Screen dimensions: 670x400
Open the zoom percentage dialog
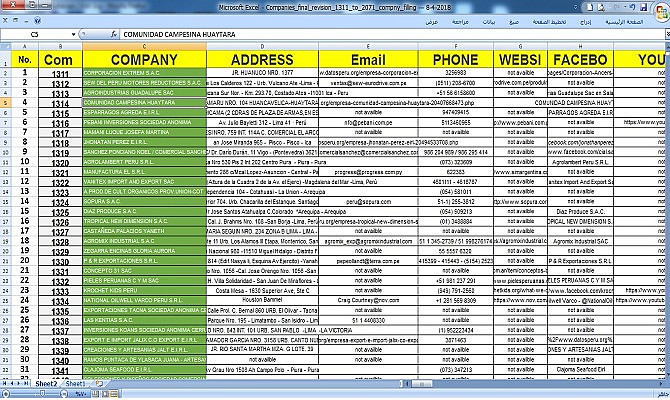(x=79, y=394)
